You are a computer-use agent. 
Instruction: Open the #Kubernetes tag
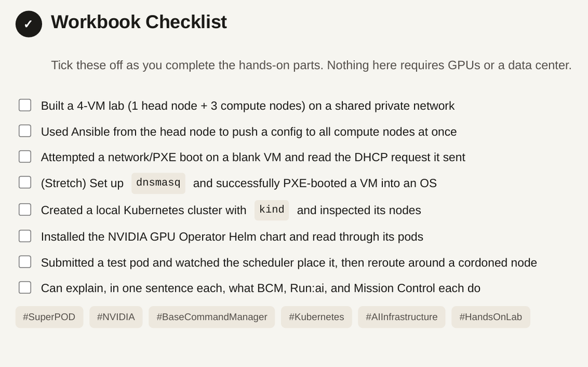coord(316,317)
